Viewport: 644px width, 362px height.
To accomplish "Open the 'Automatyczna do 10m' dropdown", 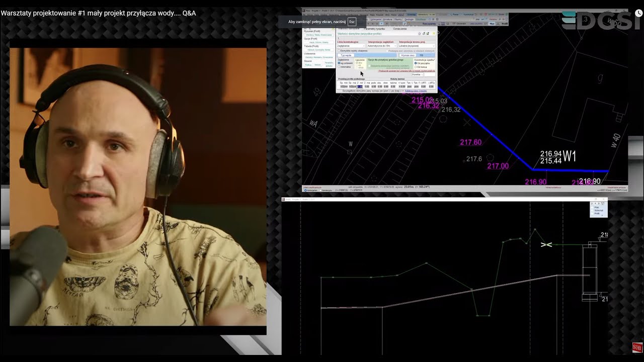I will [382, 46].
